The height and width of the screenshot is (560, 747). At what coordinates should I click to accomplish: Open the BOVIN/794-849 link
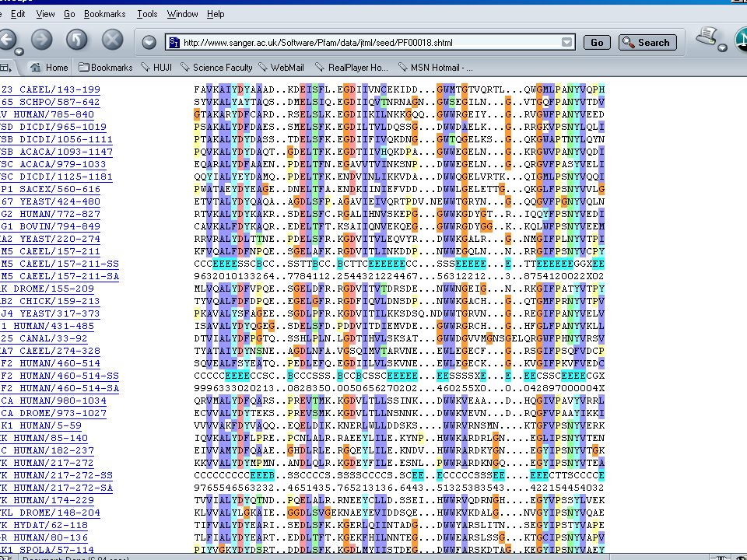pyautogui.click(x=51, y=226)
